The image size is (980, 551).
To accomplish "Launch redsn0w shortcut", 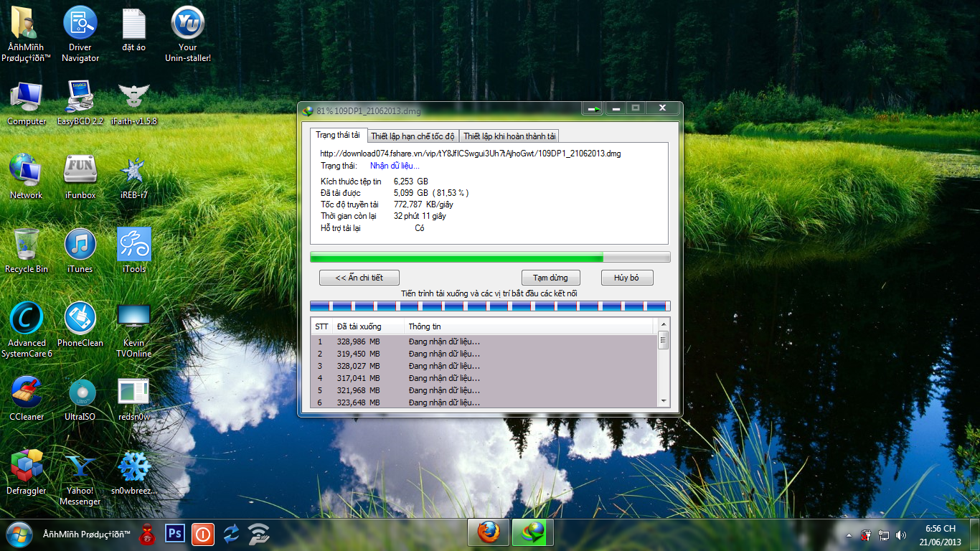I will click(134, 399).
